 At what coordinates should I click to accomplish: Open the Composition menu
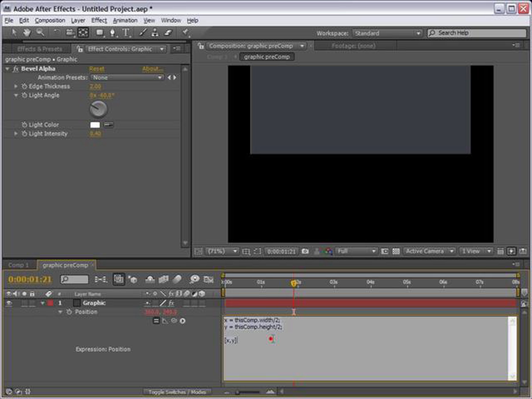point(50,20)
